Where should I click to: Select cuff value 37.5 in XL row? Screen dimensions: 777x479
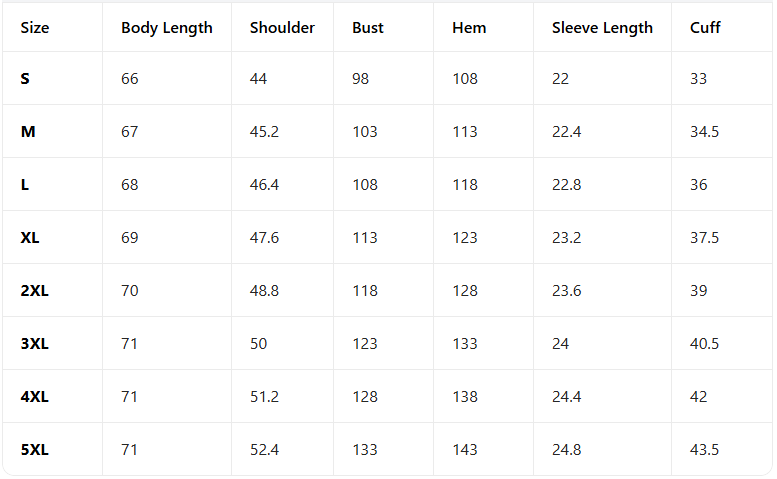click(x=705, y=238)
